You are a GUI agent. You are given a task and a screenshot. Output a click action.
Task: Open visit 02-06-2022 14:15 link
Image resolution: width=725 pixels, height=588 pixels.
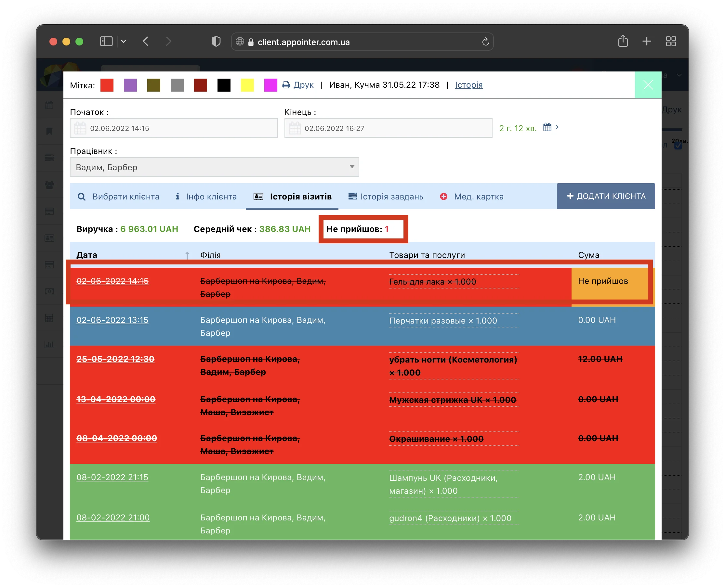pyautogui.click(x=112, y=281)
